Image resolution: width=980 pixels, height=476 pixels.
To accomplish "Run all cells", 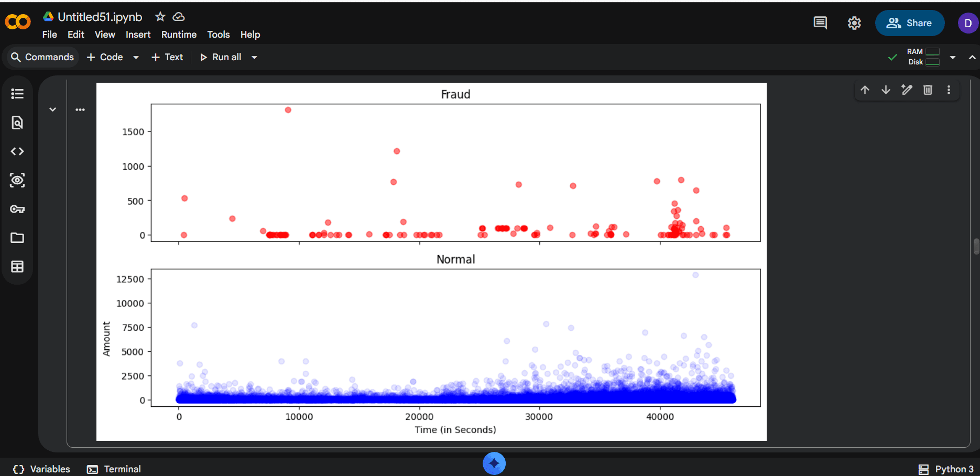I will pyautogui.click(x=221, y=57).
